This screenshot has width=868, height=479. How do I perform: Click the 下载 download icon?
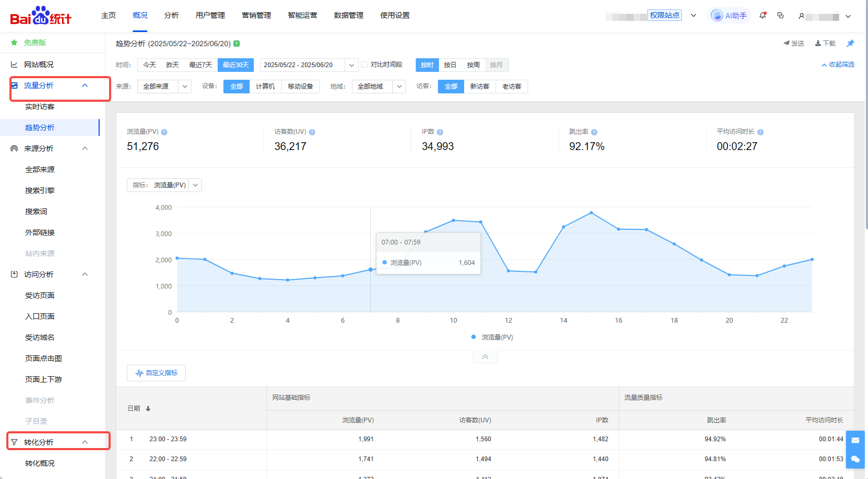(818, 44)
